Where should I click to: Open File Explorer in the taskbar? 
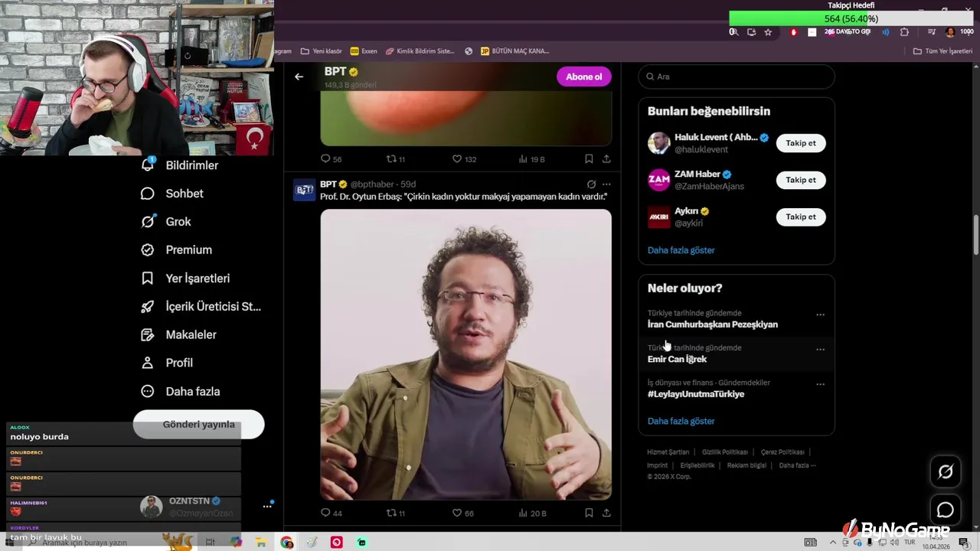(x=261, y=543)
